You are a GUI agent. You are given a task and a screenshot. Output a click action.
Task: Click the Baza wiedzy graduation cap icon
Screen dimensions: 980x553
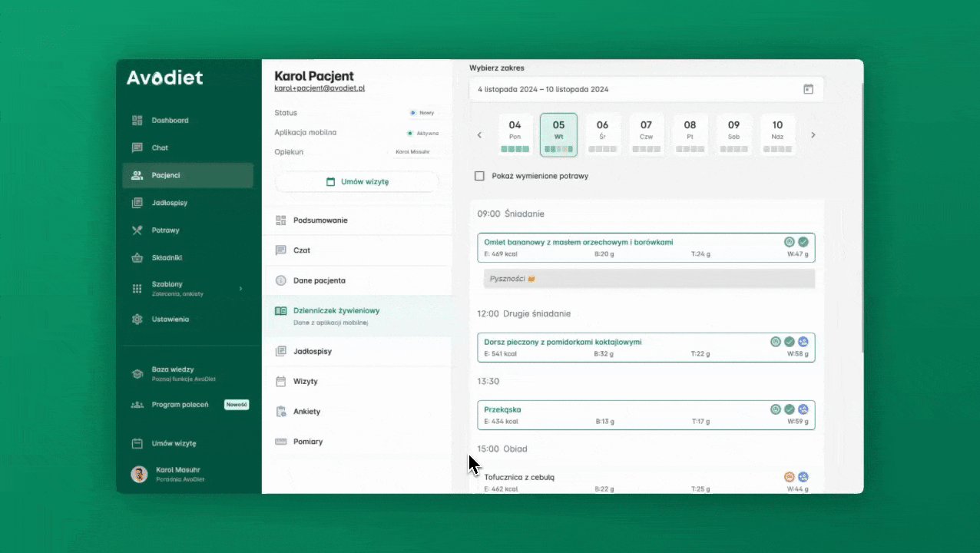137,373
